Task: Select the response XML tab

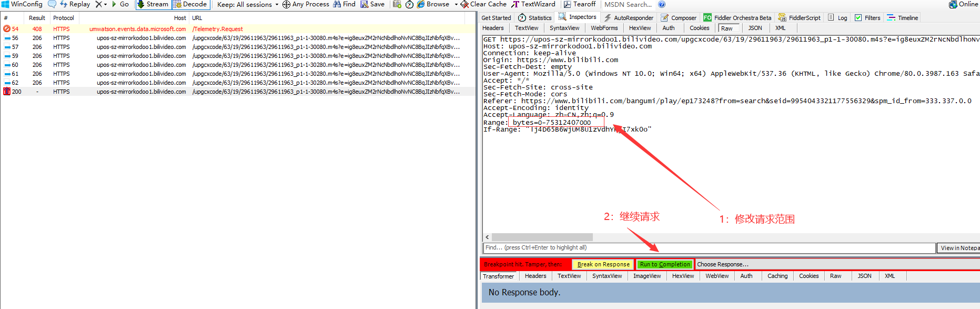Action: coord(890,276)
